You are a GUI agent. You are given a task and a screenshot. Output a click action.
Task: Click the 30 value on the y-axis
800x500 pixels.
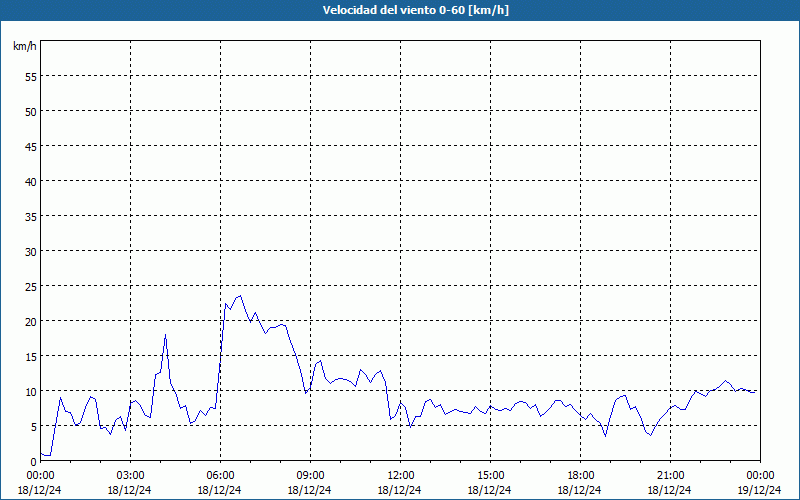tap(31, 252)
